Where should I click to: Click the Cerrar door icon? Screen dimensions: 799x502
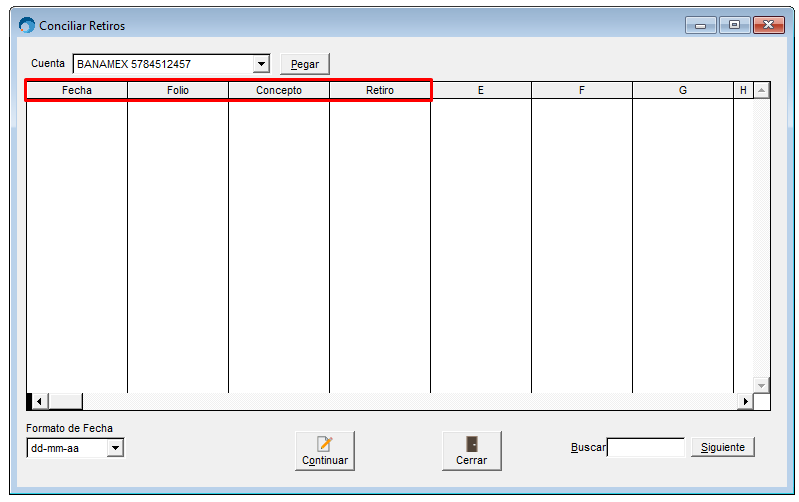472,444
